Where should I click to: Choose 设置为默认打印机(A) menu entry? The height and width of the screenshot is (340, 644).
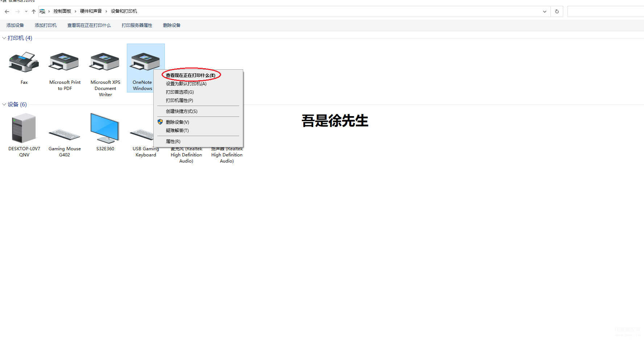[x=186, y=84]
